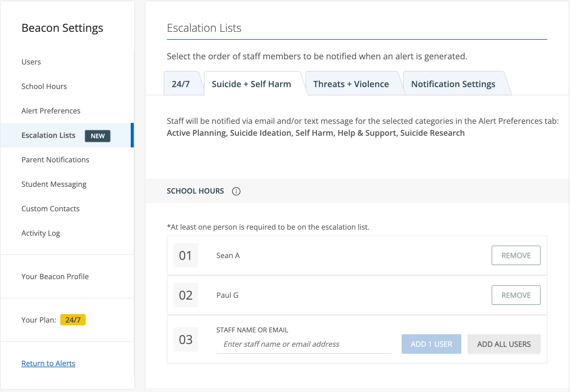Switch to the 24/7 tab
The width and height of the screenshot is (570, 392).
181,84
